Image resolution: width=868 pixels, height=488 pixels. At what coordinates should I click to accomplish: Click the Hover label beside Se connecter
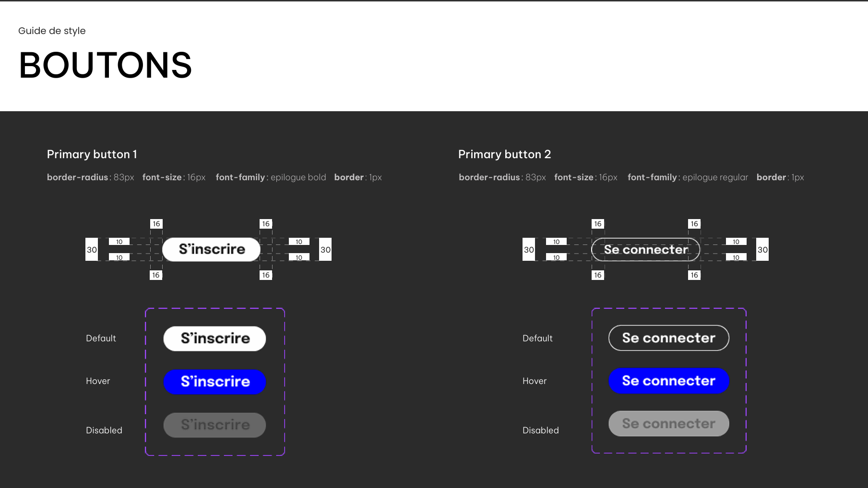(x=535, y=381)
